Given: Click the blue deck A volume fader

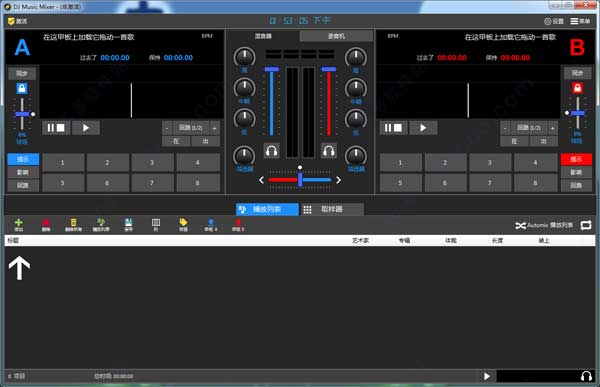Looking at the screenshot, I should (272, 69).
